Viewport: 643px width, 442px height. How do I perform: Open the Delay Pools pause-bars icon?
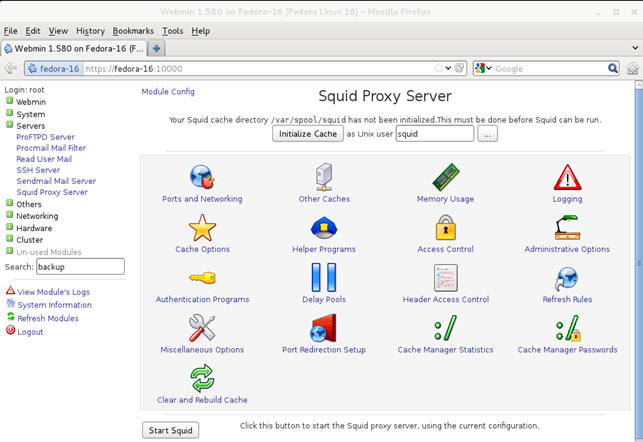324,278
